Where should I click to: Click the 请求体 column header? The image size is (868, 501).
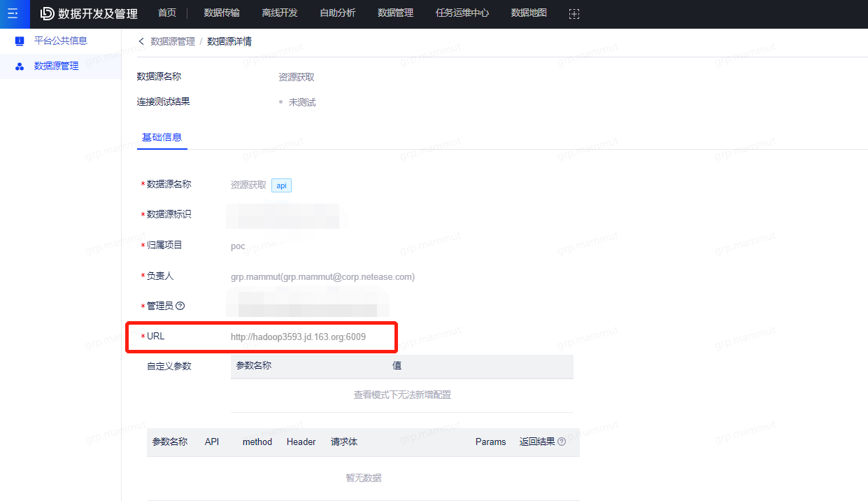click(344, 442)
